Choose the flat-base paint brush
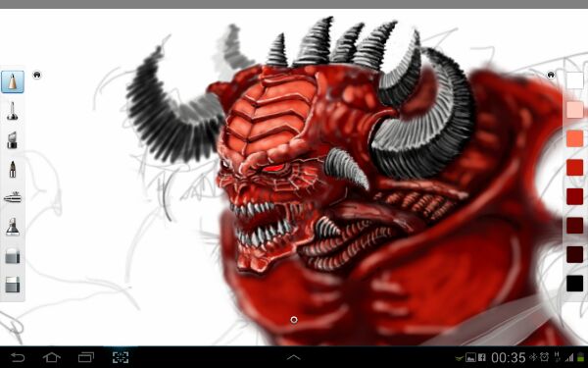The width and height of the screenshot is (588, 368). (13, 227)
